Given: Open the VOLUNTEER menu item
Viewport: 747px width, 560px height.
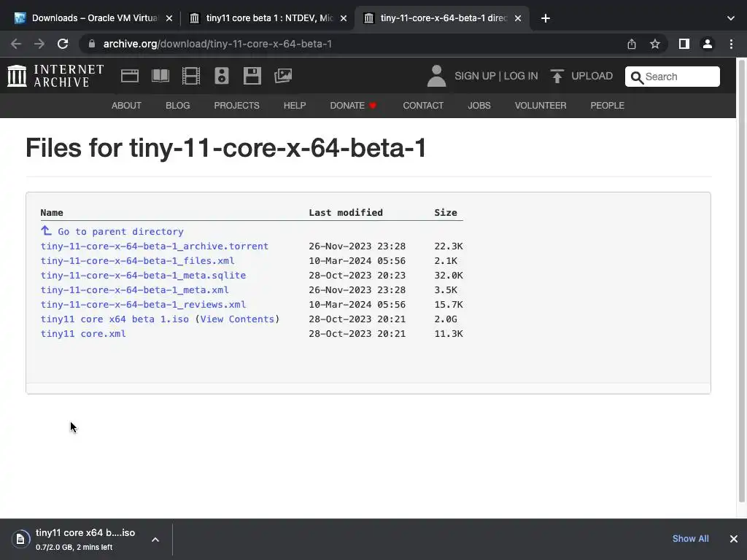Looking at the screenshot, I should point(541,106).
